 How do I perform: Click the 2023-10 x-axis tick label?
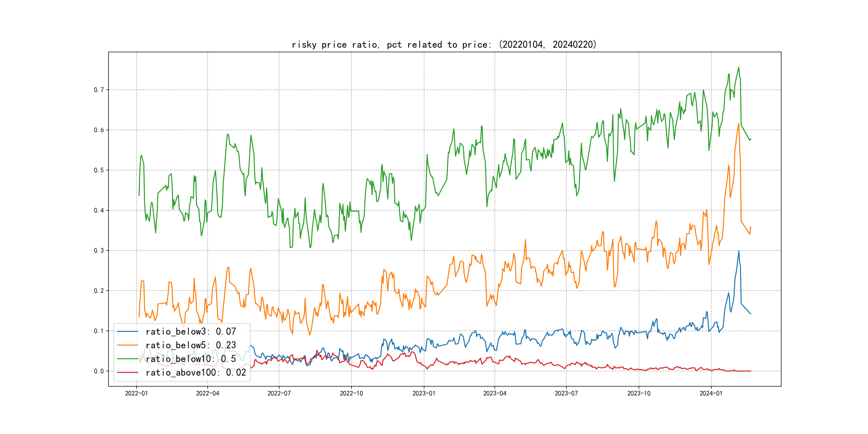click(x=638, y=393)
